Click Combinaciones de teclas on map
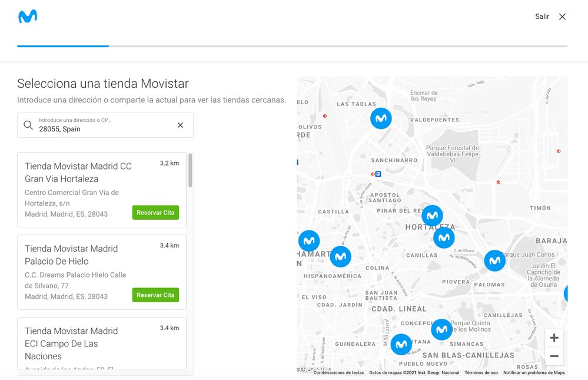 point(338,373)
